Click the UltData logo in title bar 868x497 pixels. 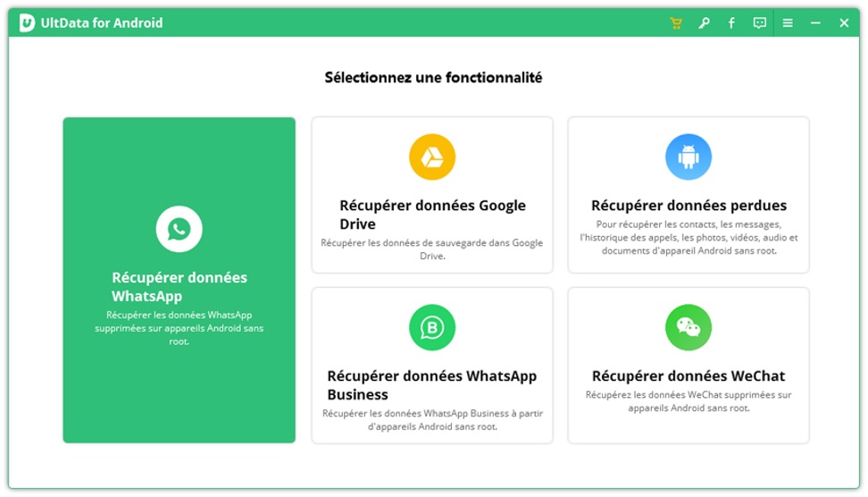tap(27, 22)
